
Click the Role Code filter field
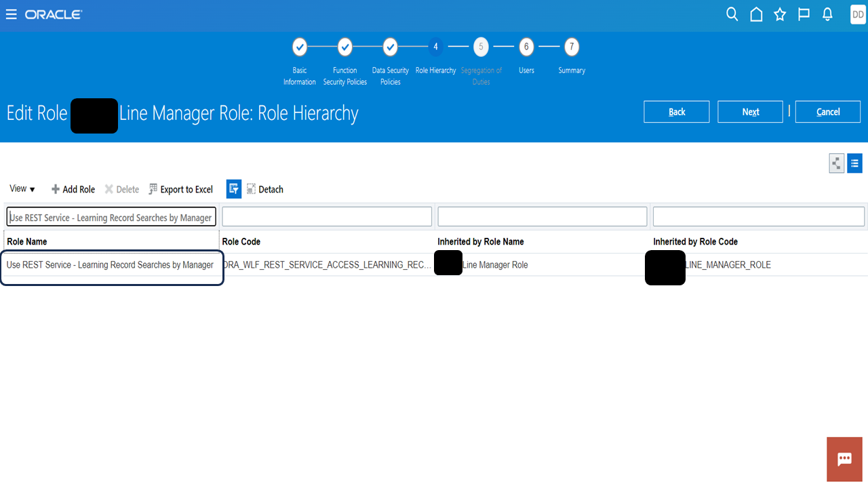(x=327, y=216)
